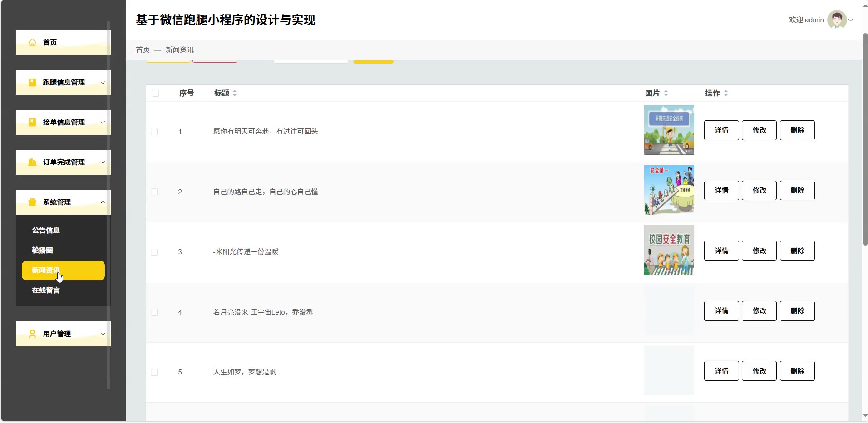Viewport: 868px width, 423px height.
Task: Click the title 若月亮没来-王宇宙Leto，乔浚丞
Action: [263, 312]
